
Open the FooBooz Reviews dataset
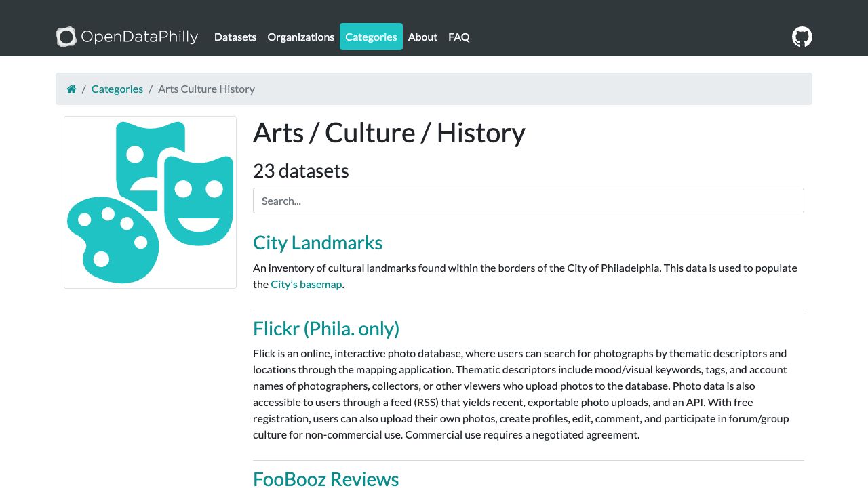coord(325,479)
